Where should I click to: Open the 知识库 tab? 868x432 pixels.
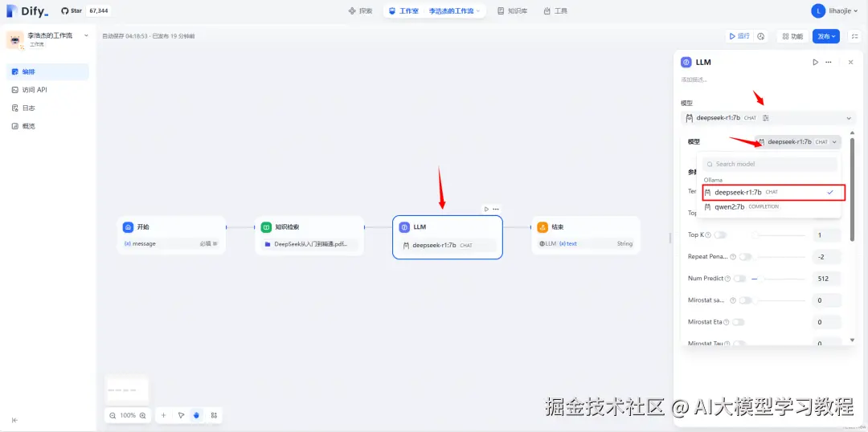511,10
